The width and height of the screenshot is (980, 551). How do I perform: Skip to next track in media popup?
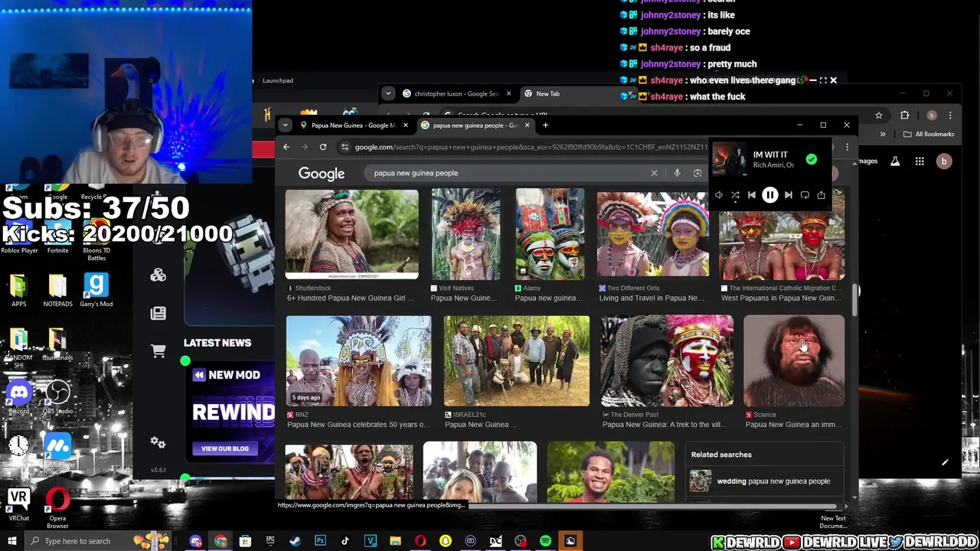pyautogui.click(x=788, y=195)
